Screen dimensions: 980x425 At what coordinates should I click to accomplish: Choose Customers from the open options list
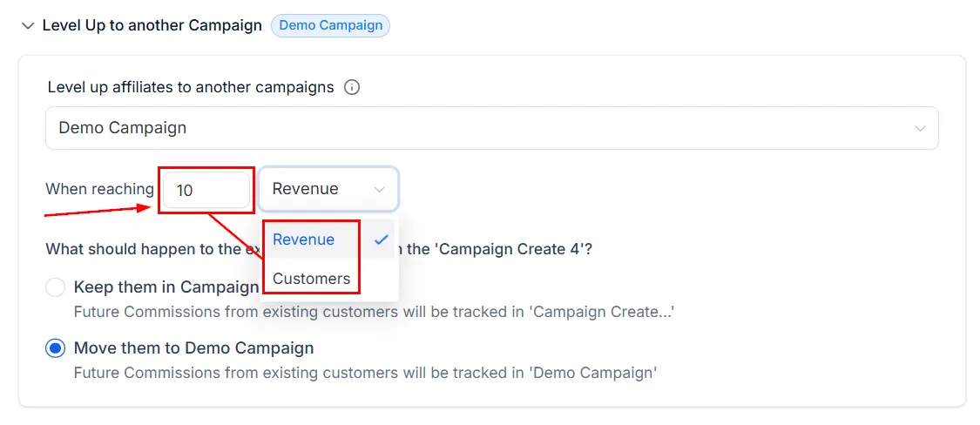tap(311, 278)
